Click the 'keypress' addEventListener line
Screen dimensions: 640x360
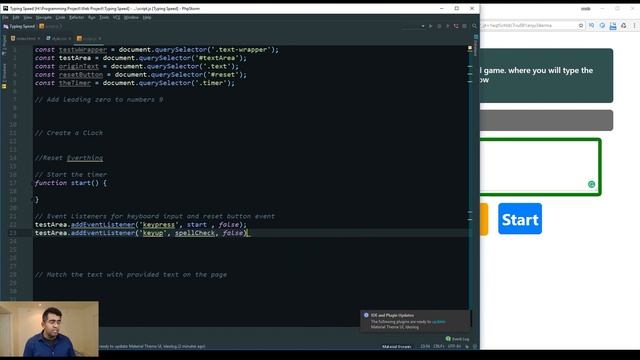pyautogui.click(x=140, y=224)
